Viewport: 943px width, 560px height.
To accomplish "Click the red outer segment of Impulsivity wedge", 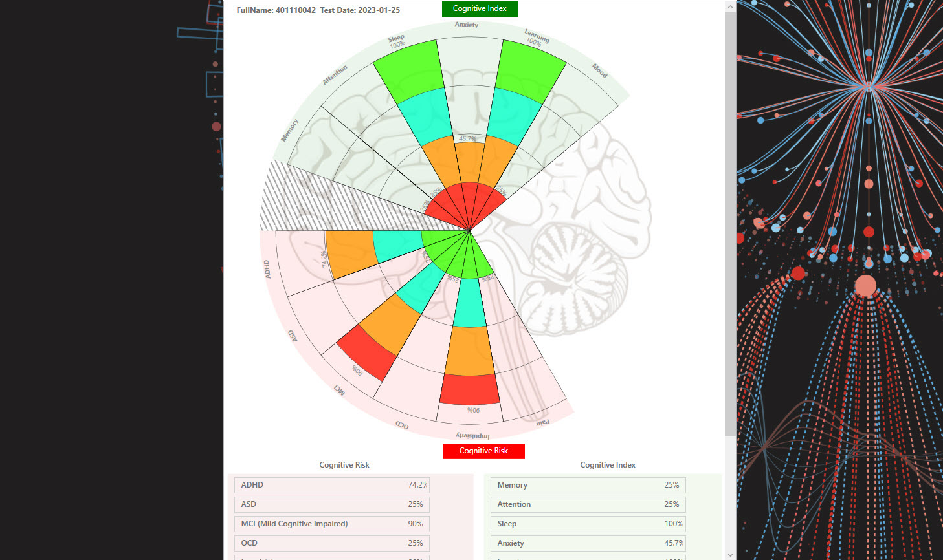I will pos(470,389).
